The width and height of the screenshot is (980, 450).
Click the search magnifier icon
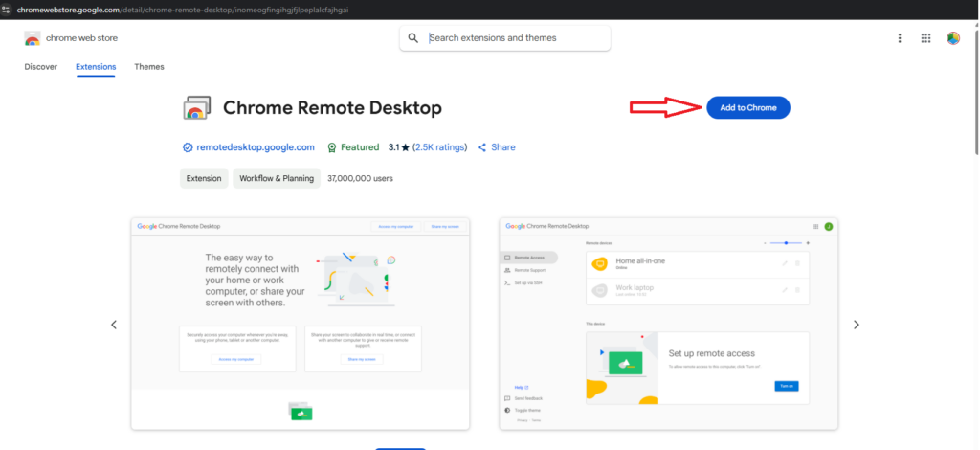pos(413,38)
